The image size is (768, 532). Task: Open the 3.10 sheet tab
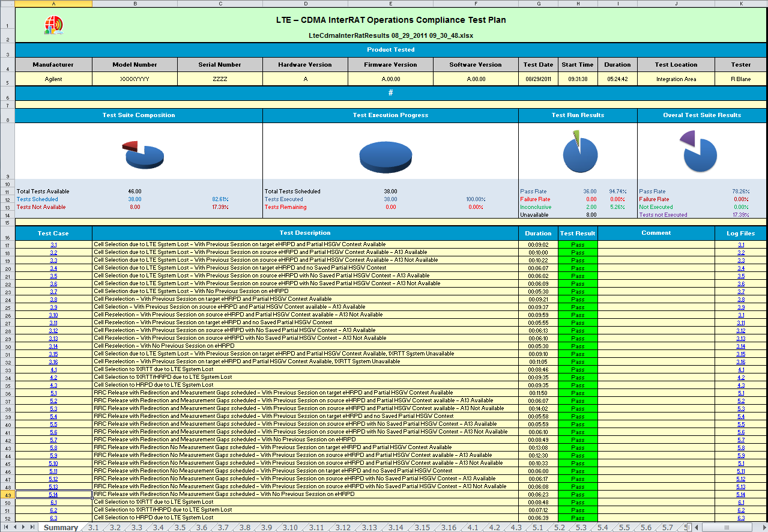pos(289,528)
